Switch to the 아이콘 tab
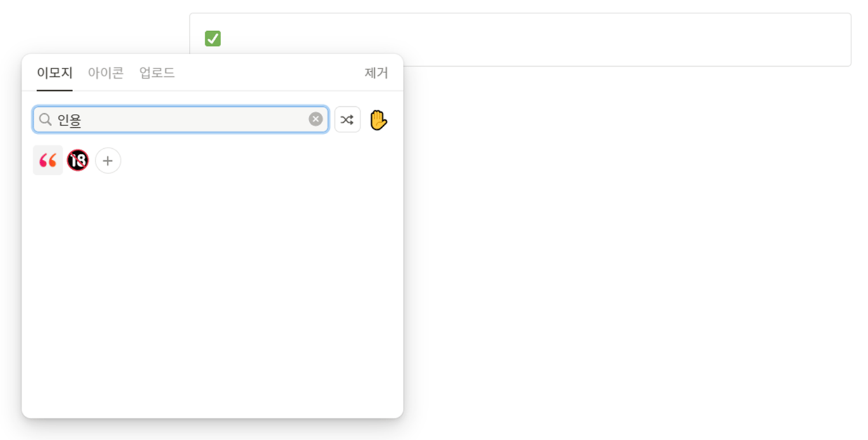Viewport: 868px width, 440px height. tap(105, 73)
